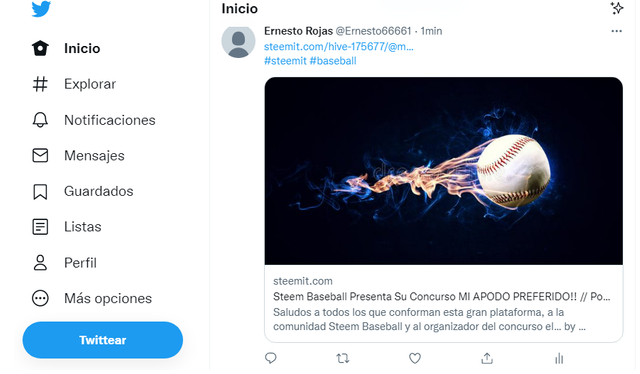Retweet the Ernesto Rojas post

tap(342, 358)
